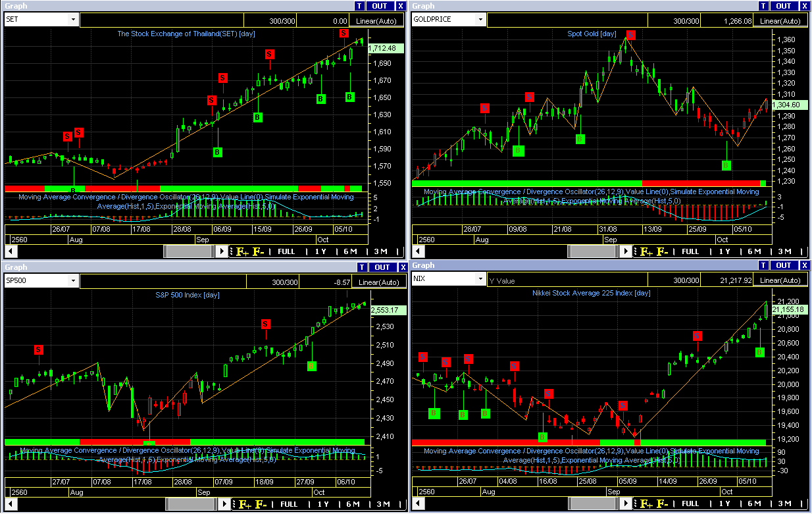The width and height of the screenshot is (812, 514).
Task: Click the OUT button in the SET graph
Action: 380,6
